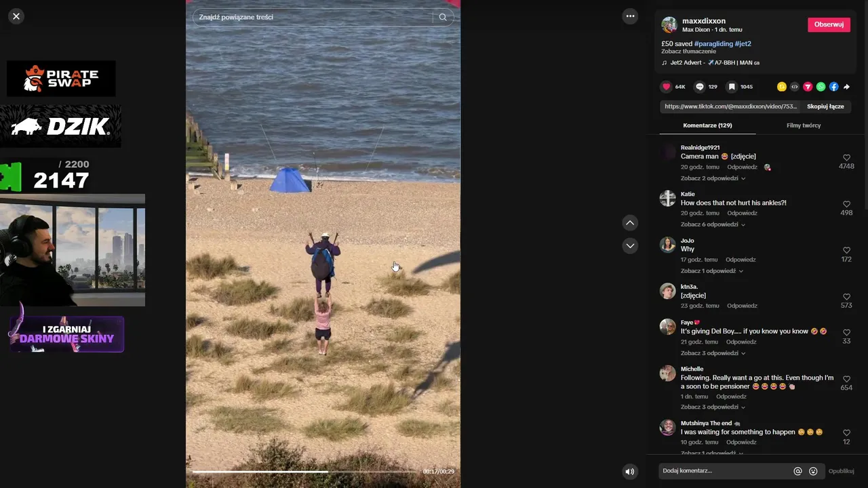The height and width of the screenshot is (488, 868).
Task: Share the video on Facebook
Action: [x=834, y=87]
